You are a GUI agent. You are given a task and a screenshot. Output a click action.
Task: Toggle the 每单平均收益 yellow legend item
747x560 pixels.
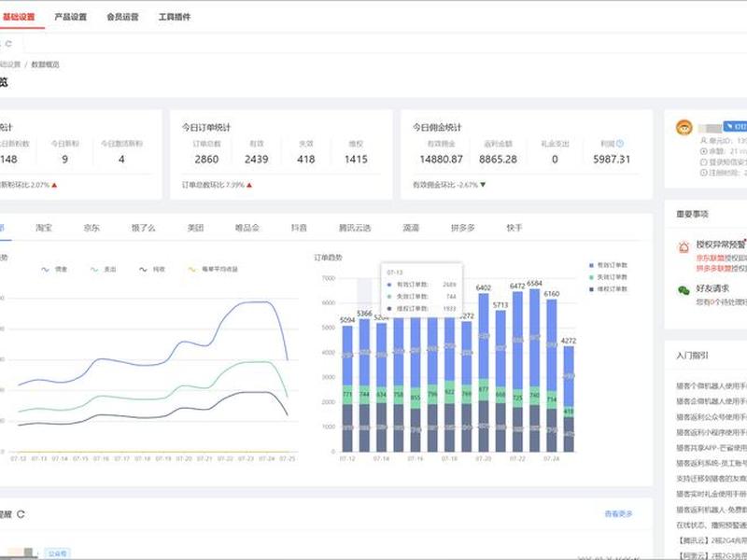point(213,269)
